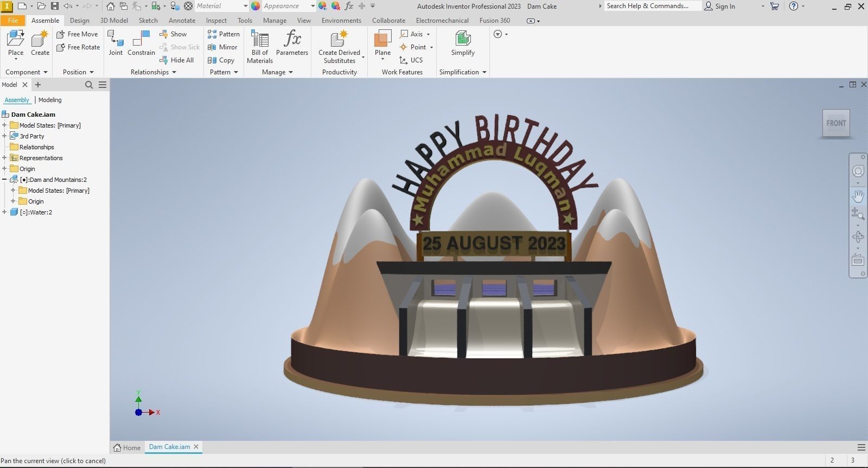Close the Dam Cake.iam document tab

pyautogui.click(x=196, y=447)
